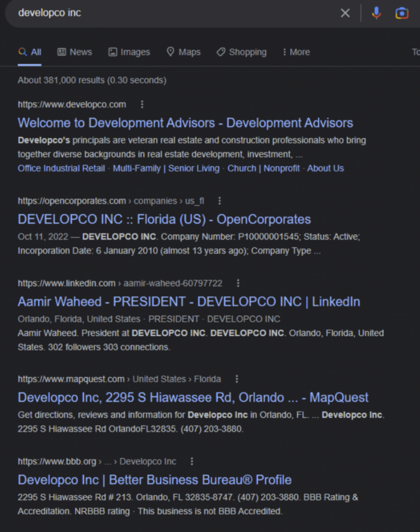Click the newspaper icon beside News
Image resolution: width=420 pixels, height=532 pixels.
[62, 52]
